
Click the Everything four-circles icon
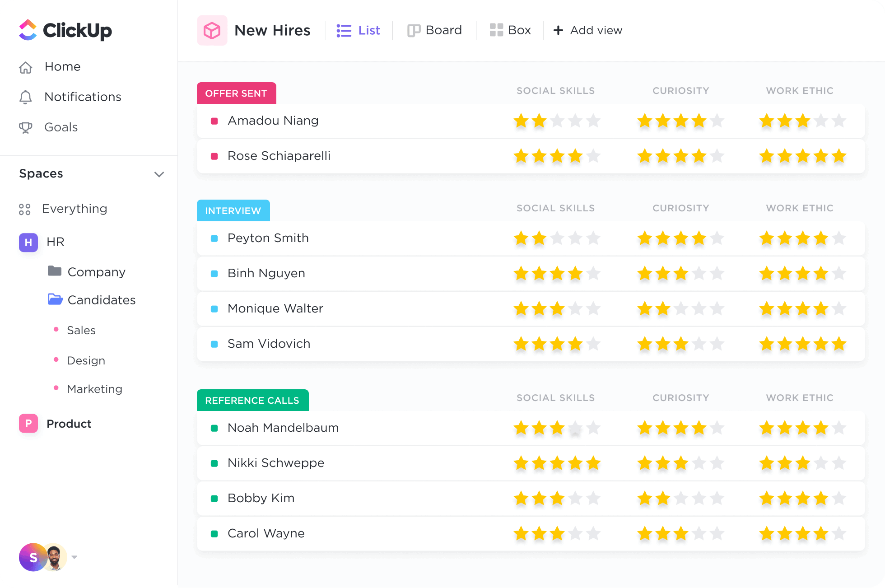click(25, 209)
